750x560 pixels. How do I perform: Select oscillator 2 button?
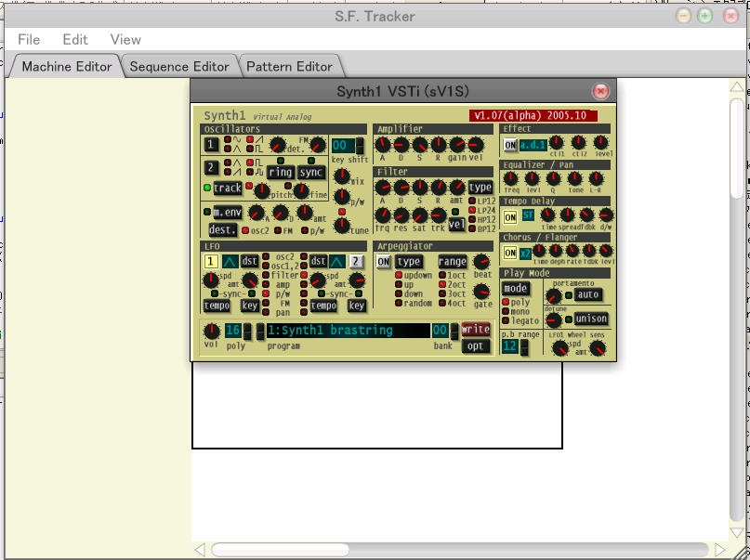point(212,168)
